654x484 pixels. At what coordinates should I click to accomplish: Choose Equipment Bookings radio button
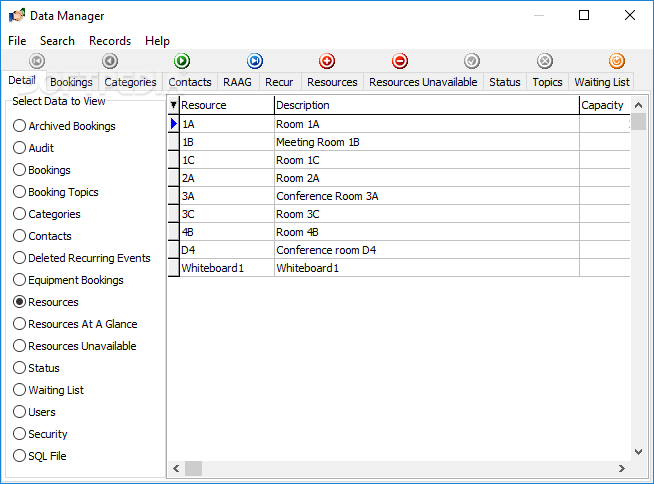pos(19,280)
